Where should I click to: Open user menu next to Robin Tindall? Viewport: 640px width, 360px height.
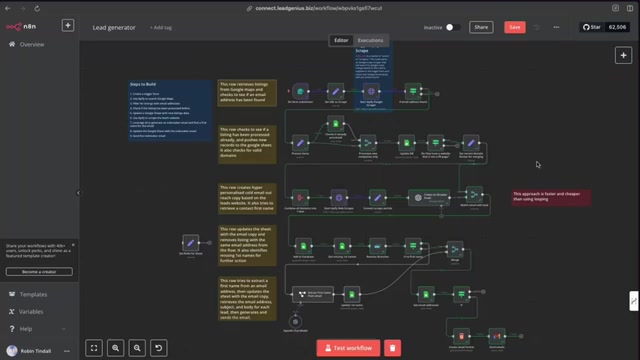pos(67,351)
